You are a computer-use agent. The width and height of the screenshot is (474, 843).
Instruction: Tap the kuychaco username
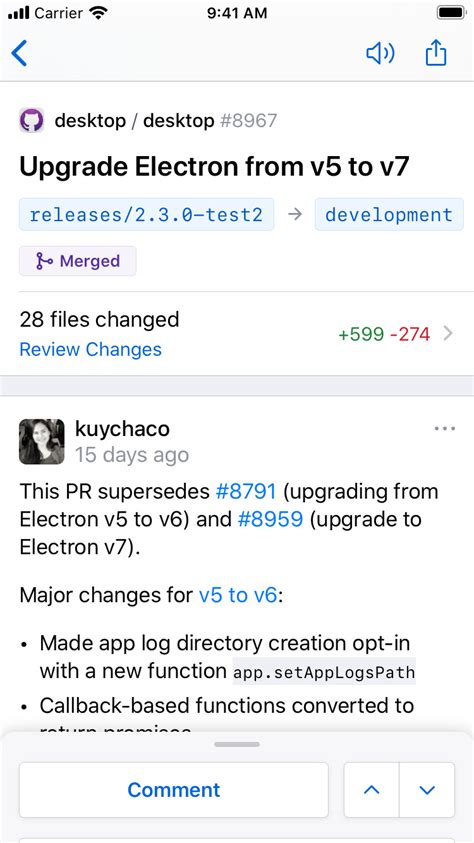pos(122,429)
